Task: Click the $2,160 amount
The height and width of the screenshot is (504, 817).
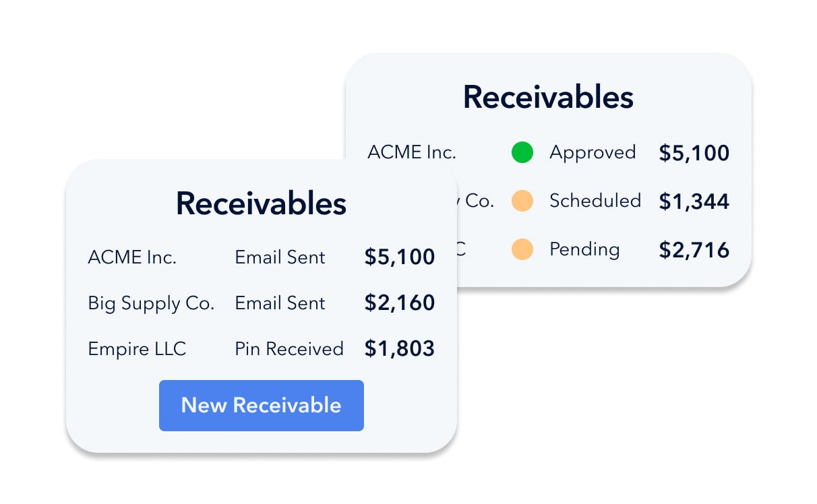Action: coord(399,303)
